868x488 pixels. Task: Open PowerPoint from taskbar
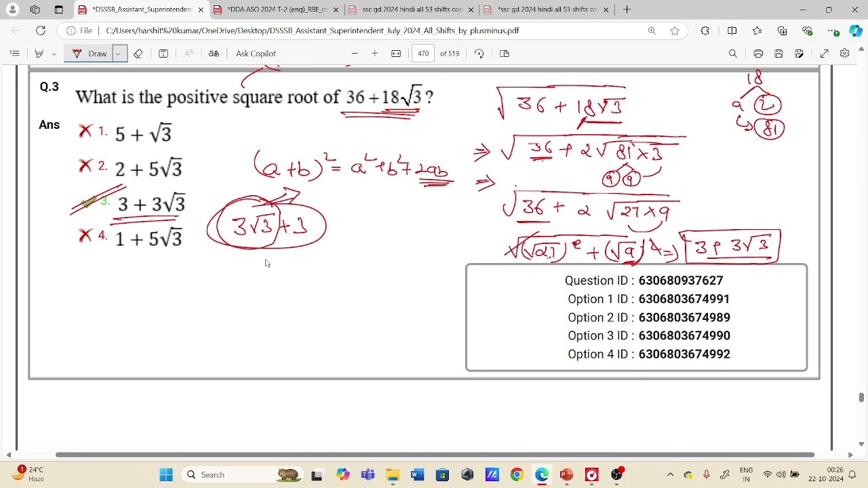click(x=567, y=474)
